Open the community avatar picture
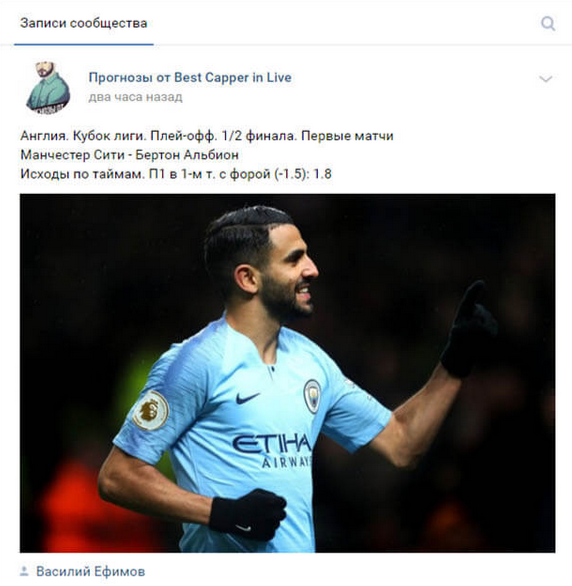The width and height of the screenshot is (572, 586). 48,88
